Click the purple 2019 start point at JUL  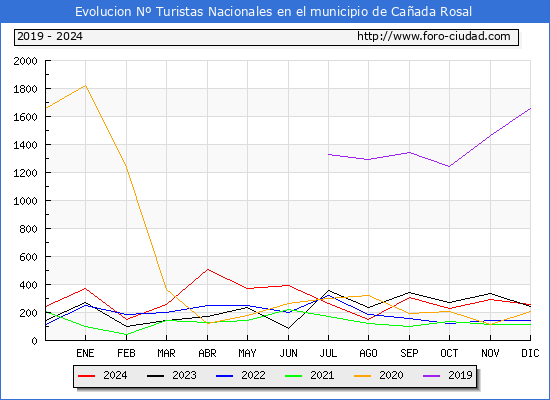[x=329, y=154]
